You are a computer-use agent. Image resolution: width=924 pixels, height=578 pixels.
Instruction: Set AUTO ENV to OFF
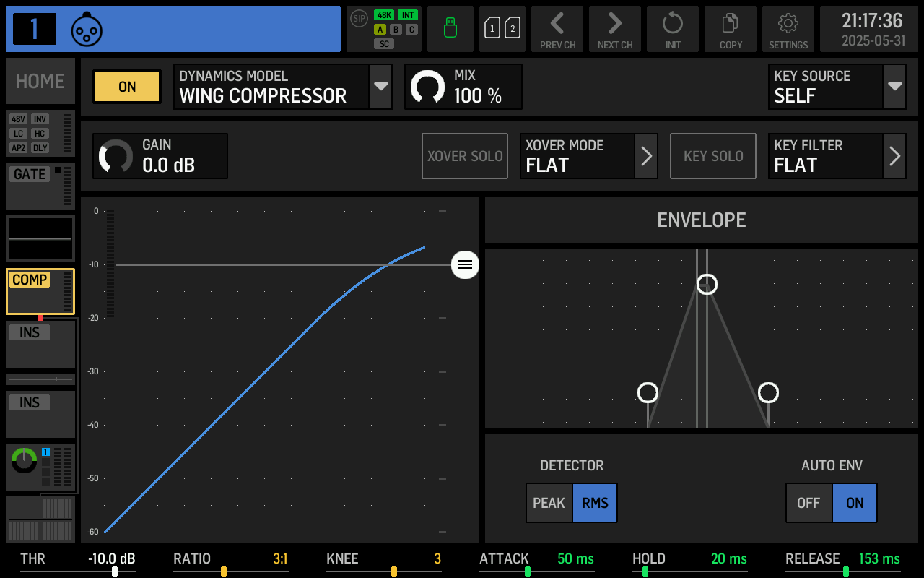coord(808,503)
